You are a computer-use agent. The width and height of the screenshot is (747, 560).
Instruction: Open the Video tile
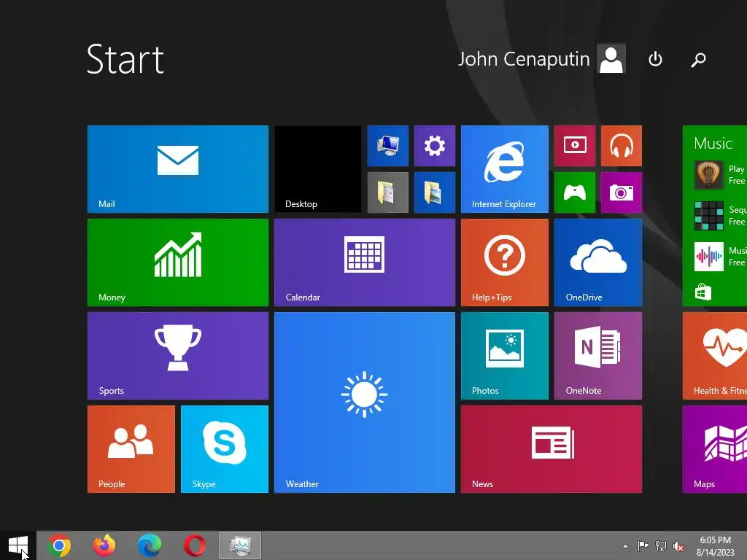coord(575,146)
